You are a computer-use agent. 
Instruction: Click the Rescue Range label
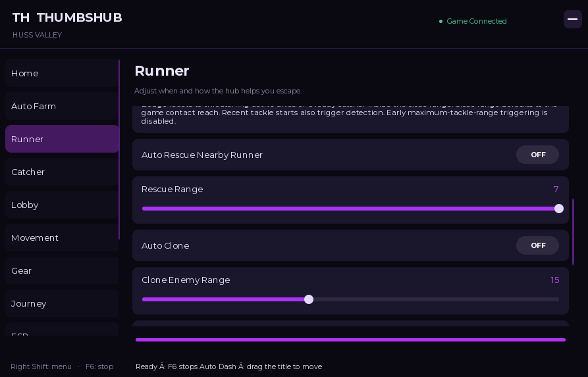point(172,189)
